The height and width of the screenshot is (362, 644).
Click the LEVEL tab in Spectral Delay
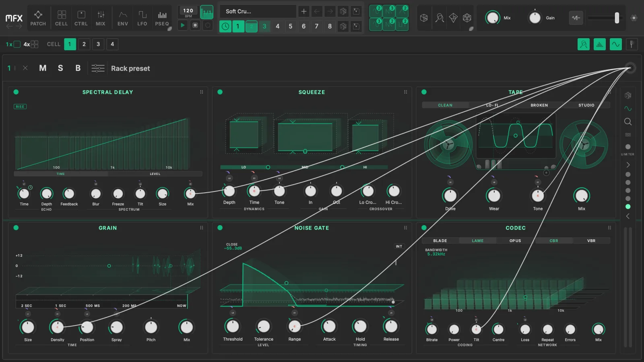tap(155, 174)
